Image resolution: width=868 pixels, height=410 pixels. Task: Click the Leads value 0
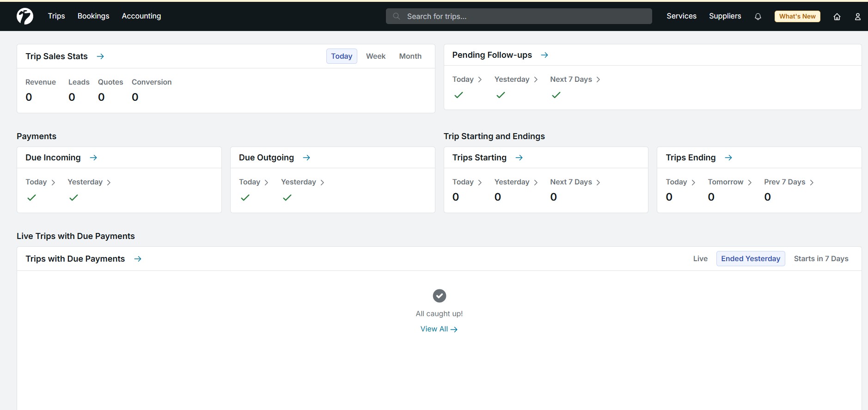72,97
